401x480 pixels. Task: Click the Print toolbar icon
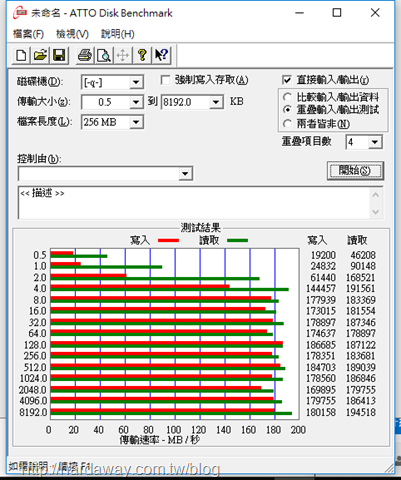coord(85,55)
